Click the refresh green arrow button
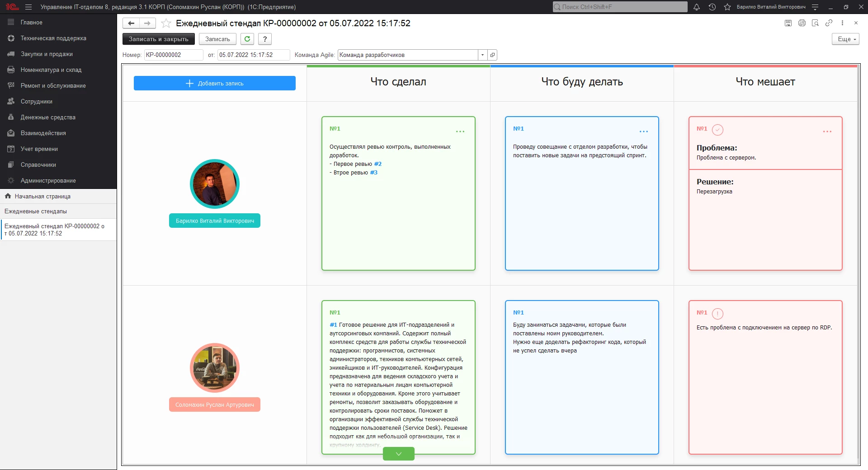 247,39
